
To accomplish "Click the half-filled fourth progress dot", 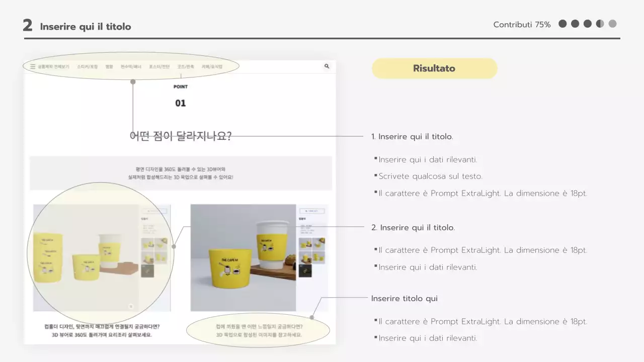I will point(600,24).
